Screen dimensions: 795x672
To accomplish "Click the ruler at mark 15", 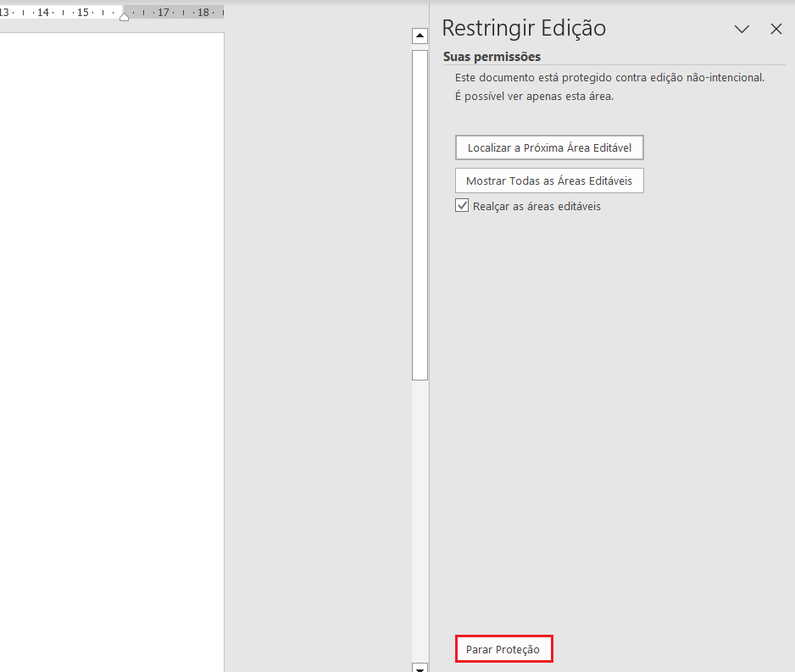I will tap(82, 13).
